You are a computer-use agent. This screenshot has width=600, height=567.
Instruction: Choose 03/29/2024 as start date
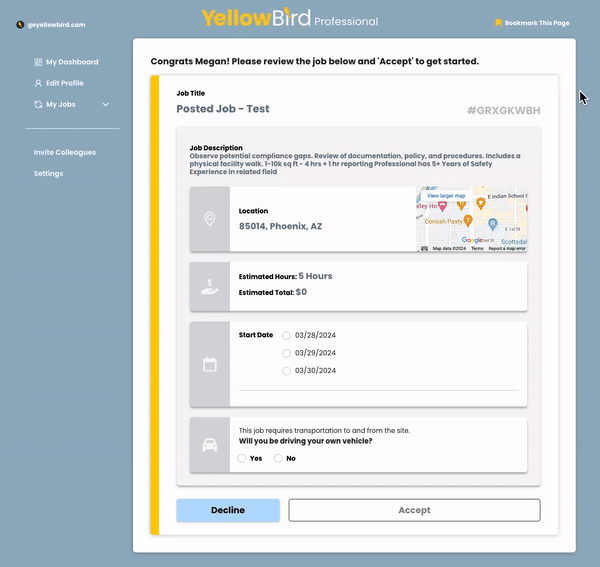(x=287, y=353)
